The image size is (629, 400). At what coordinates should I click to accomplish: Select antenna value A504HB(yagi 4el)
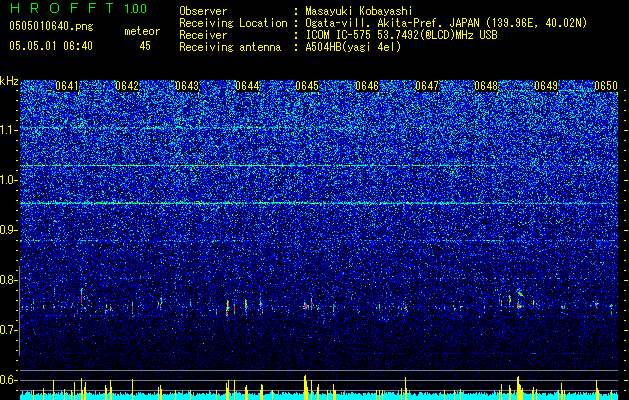click(353, 47)
